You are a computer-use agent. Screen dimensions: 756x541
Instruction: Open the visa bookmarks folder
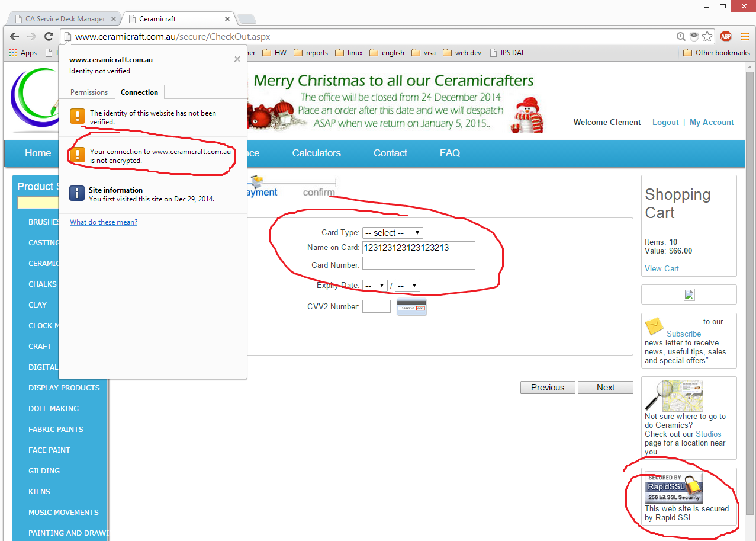(x=423, y=53)
